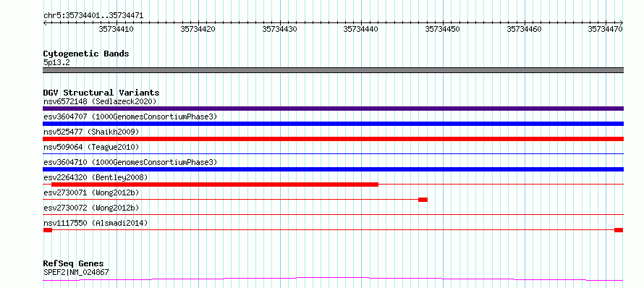Open variant esv2264320 (Bentley2008) label
The height and width of the screenshot is (288, 644).
pos(96,177)
